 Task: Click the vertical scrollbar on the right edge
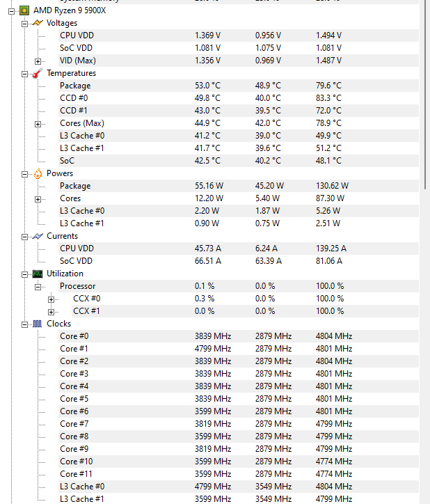[425, 252]
